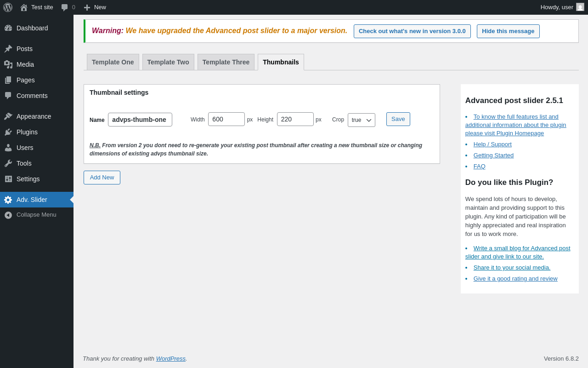Click the Appearance paintbrush icon

8,116
